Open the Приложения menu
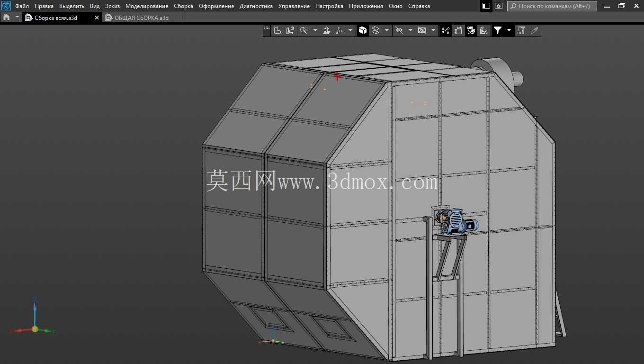644x364 pixels. click(x=366, y=6)
